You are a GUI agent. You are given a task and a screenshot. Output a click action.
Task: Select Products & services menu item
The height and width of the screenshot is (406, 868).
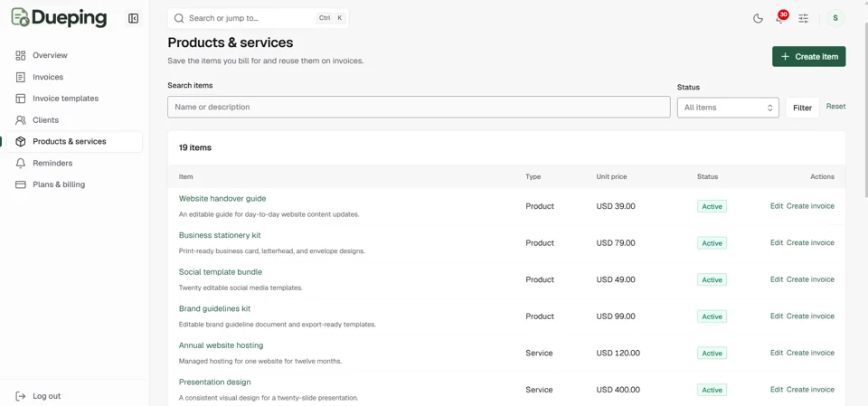point(74,142)
